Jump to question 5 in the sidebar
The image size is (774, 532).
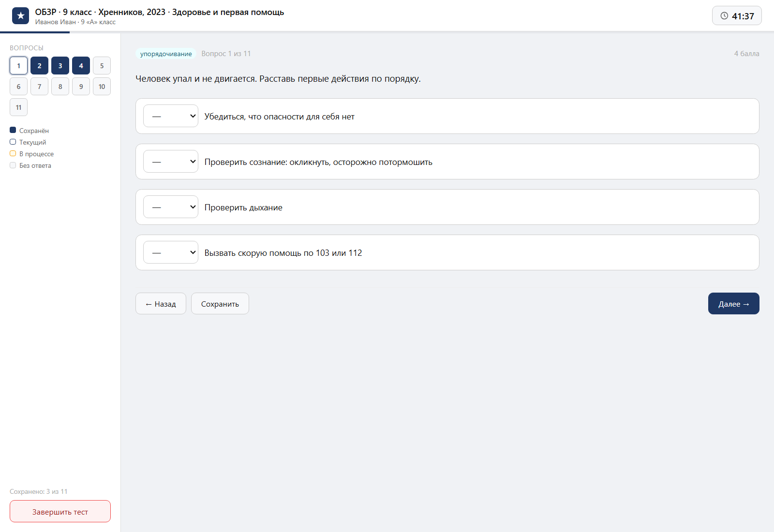pos(102,66)
